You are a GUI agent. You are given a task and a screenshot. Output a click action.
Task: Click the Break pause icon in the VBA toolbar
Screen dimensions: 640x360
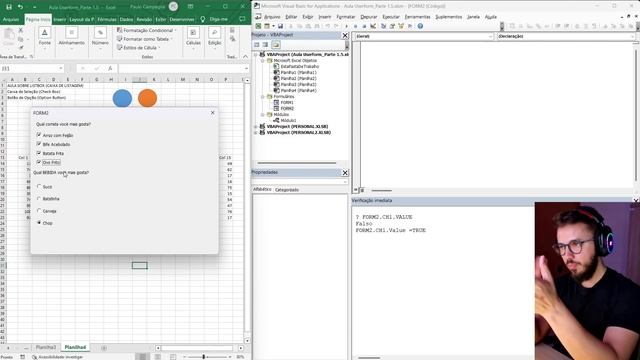pyautogui.click(x=355, y=26)
